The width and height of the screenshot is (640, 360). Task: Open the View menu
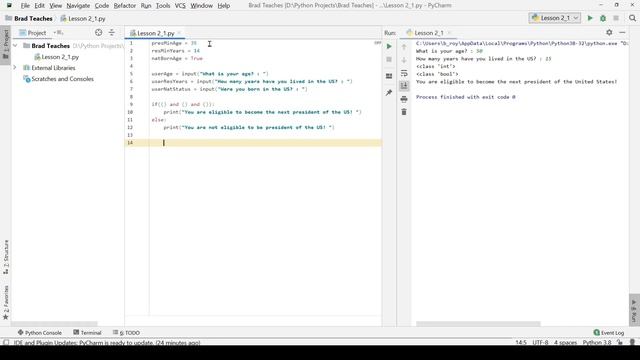coord(56,6)
